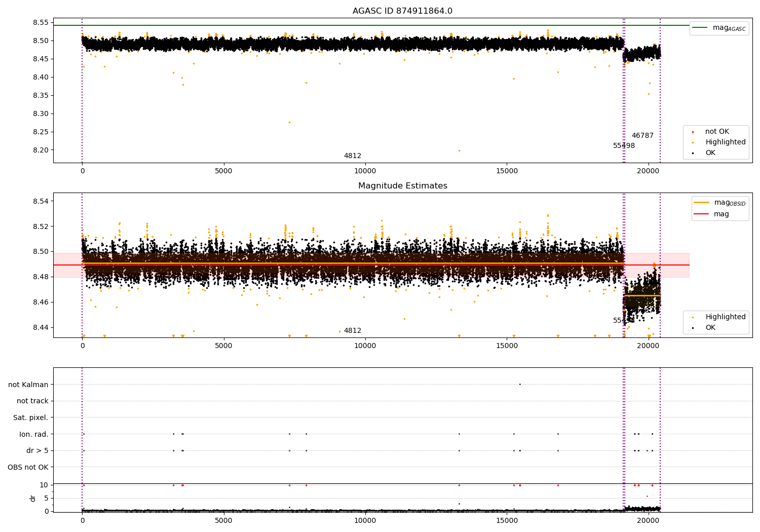Screen dimensions: 760x532
Task: Click the "not Kalman" axis label
Action: click(28, 385)
